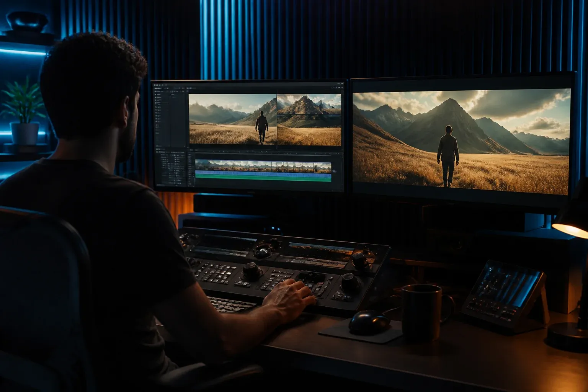The image size is (588, 392).
Task: Click the small icon below the source viewer
Action: [188, 147]
